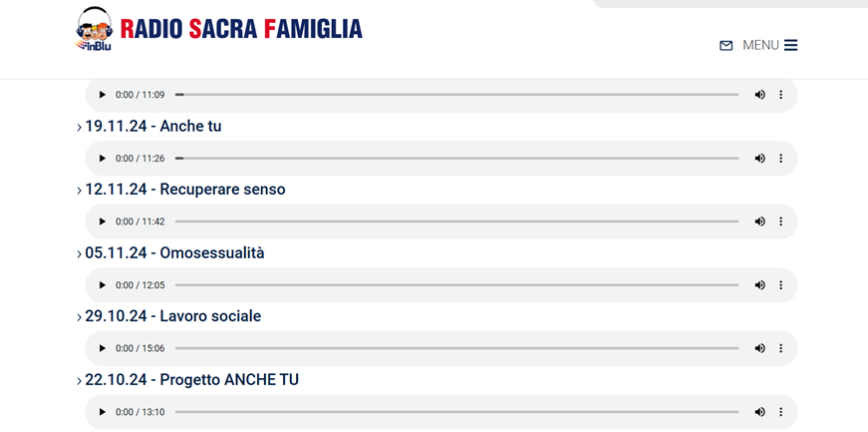Seek midway in the Lavoro sociale audio
Screen dimensions: 868x432
click(456, 348)
